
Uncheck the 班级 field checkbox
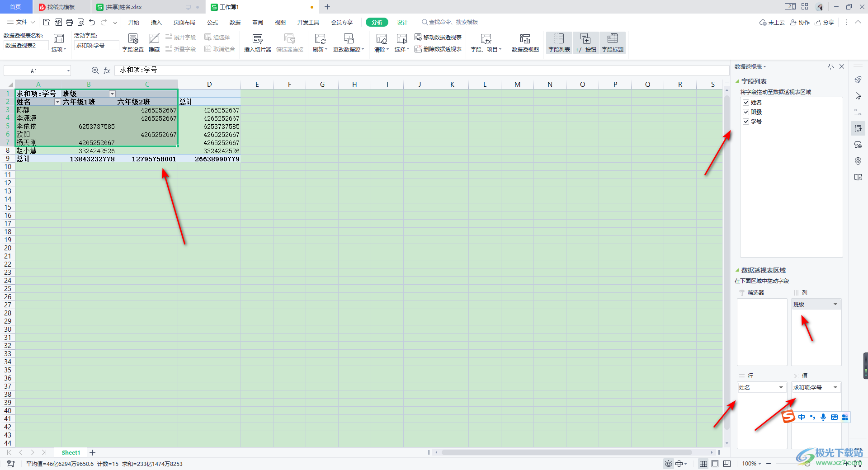(x=746, y=112)
